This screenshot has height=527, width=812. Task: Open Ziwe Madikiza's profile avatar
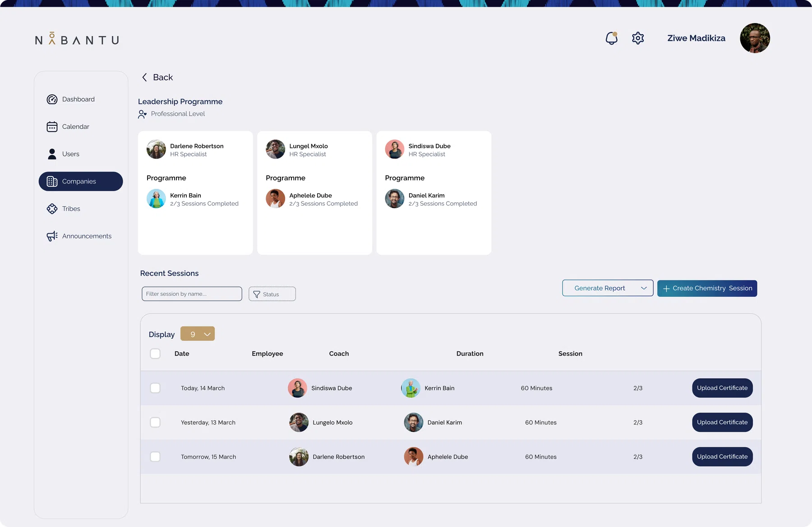pos(755,38)
